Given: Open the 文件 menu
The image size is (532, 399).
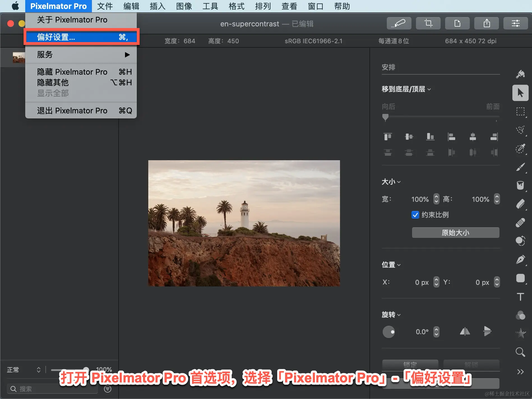Looking at the screenshot, I should click(x=105, y=6).
